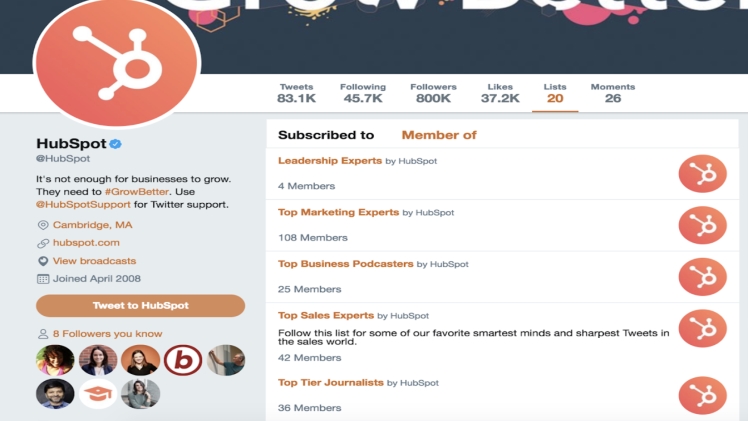Open the Moments tab
The width and height of the screenshot is (748, 421).
coord(612,93)
